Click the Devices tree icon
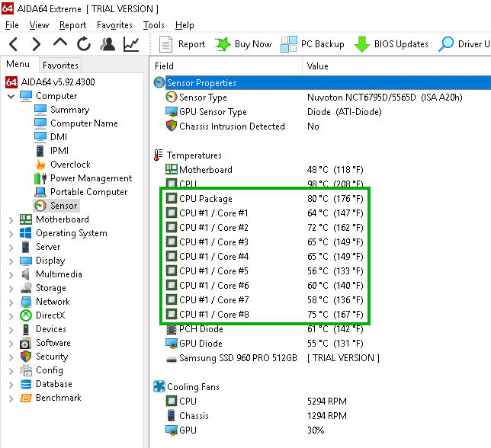 26,329
